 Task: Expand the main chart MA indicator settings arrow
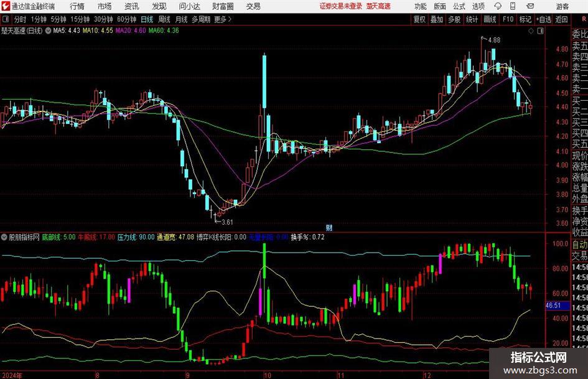coord(48,30)
